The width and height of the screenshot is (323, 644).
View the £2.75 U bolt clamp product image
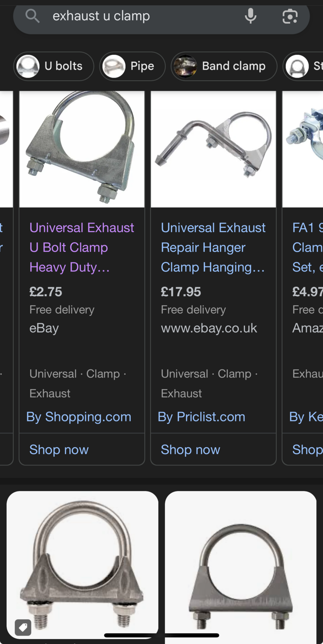pyautogui.click(x=82, y=149)
